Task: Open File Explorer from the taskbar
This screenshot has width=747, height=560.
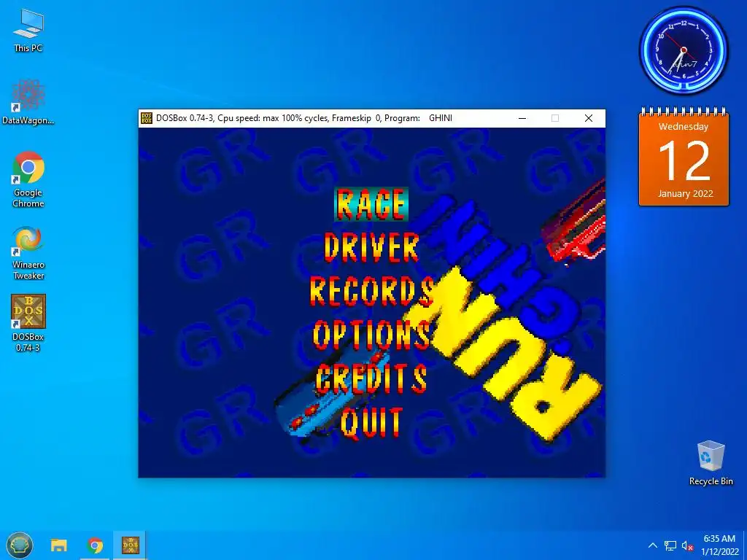Action: click(59, 545)
